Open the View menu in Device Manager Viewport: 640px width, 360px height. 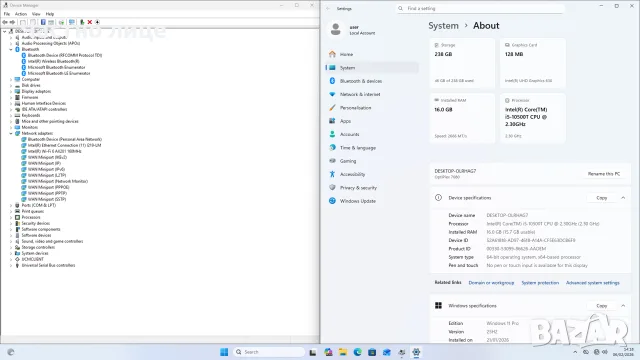coord(36,14)
